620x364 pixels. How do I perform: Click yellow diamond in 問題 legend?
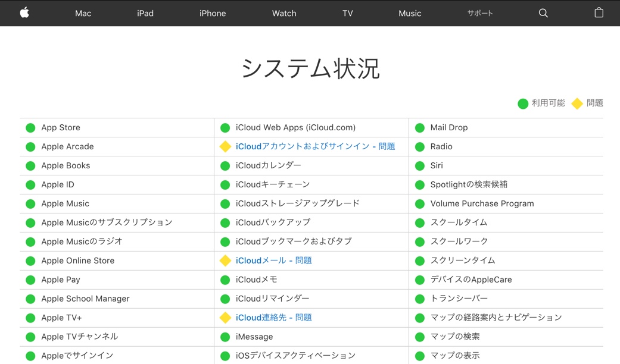click(577, 103)
